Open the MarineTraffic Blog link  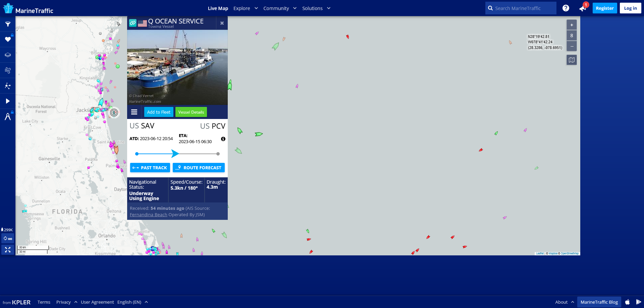click(x=599, y=302)
